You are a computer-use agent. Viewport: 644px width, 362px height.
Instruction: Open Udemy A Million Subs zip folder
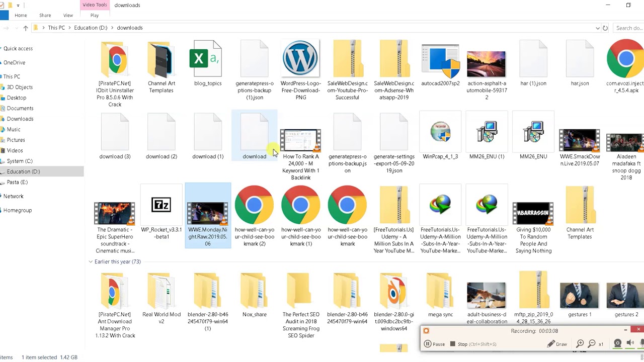pyautogui.click(x=394, y=220)
